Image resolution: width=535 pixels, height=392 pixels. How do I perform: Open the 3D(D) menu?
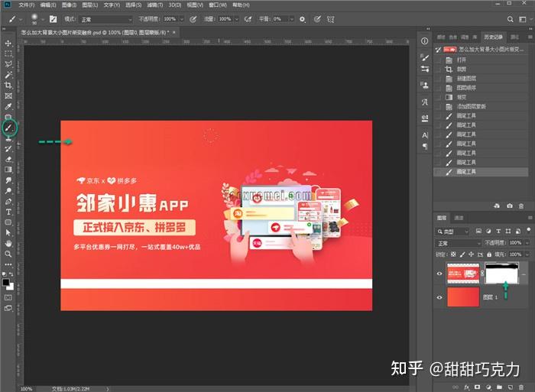coord(175,5)
